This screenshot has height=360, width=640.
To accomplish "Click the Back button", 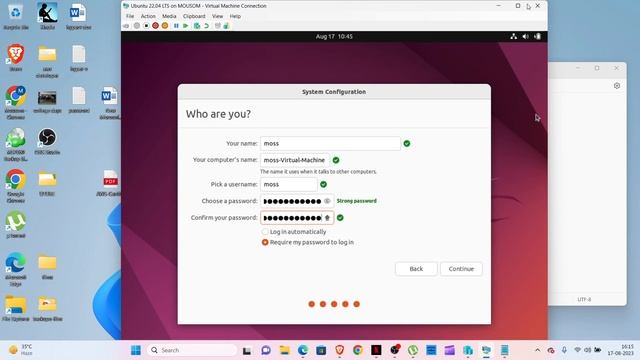I will (x=416, y=269).
